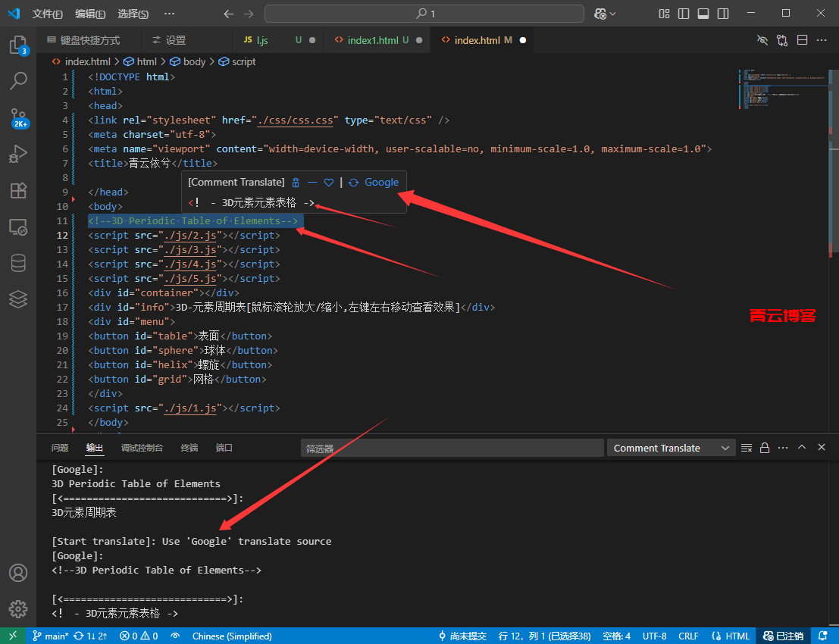Click the remote window icon in status bar
Viewport: 839px width, 644px height.
(13, 636)
